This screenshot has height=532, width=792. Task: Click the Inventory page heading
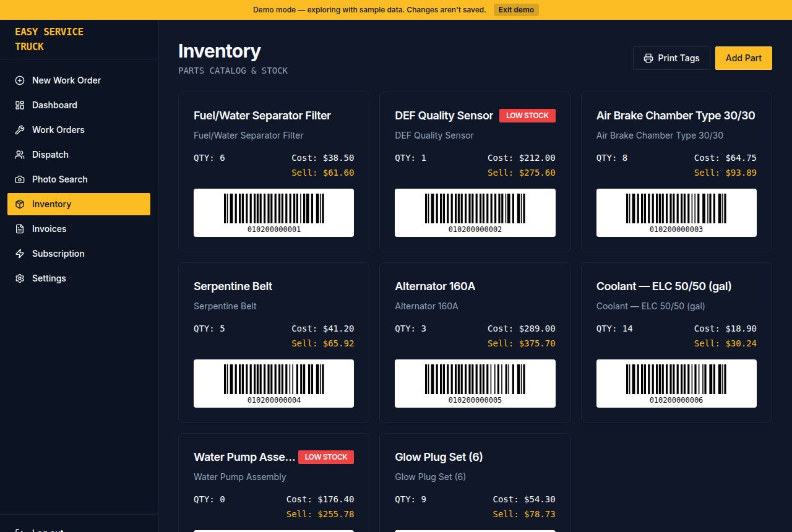tap(219, 51)
